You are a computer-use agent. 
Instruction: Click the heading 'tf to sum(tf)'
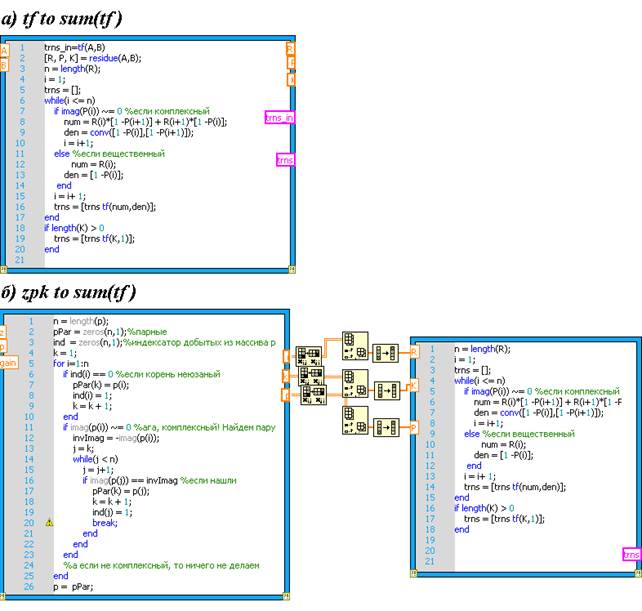click(72, 18)
